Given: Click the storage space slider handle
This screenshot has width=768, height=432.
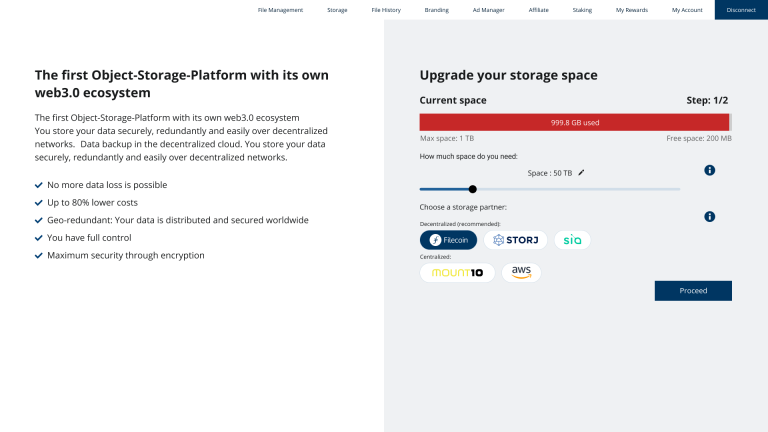Looking at the screenshot, I should click(x=472, y=189).
